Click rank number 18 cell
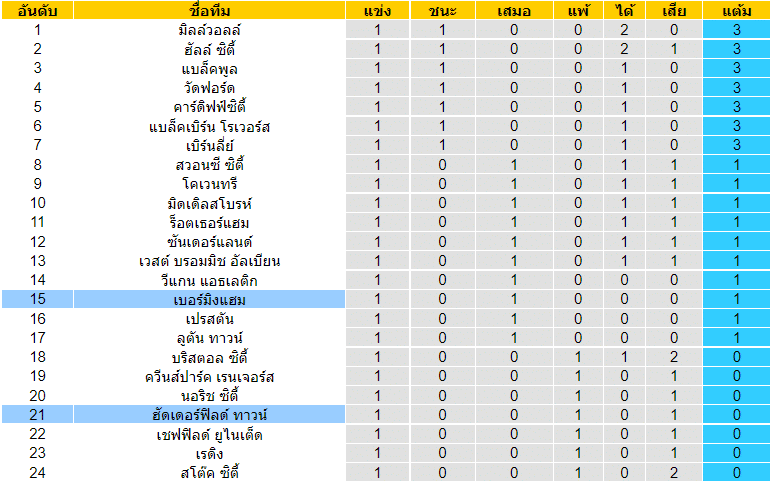770x481 pixels. [37, 357]
